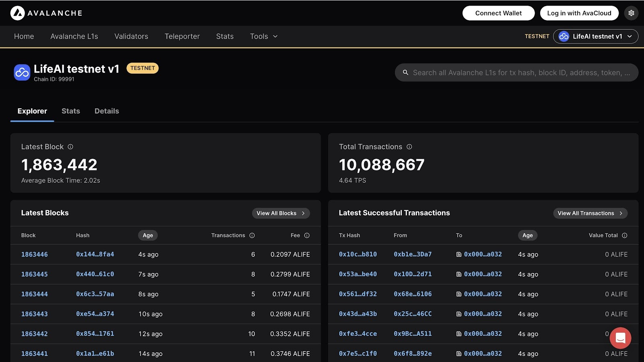Image resolution: width=644 pixels, height=362 pixels.
Task: Expand the Tools menu
Action: pyautogui.click(x=264, y=36)
